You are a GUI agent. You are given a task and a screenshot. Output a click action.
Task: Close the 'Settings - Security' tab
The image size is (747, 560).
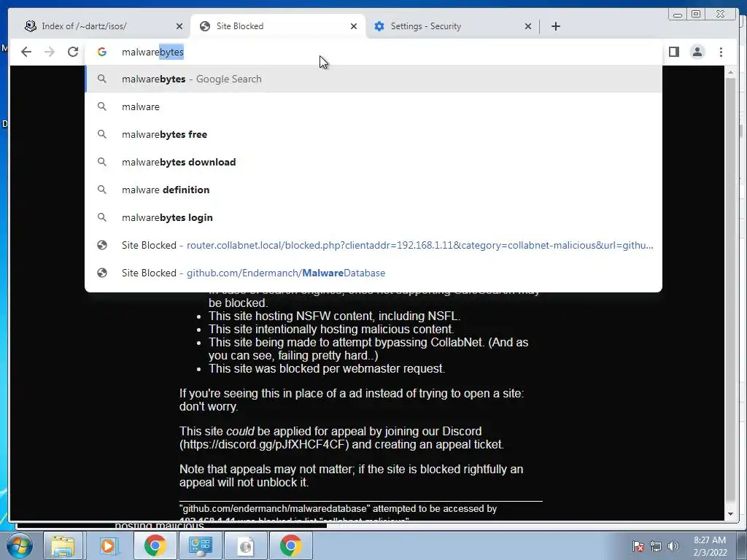click(x=528, y=26)
